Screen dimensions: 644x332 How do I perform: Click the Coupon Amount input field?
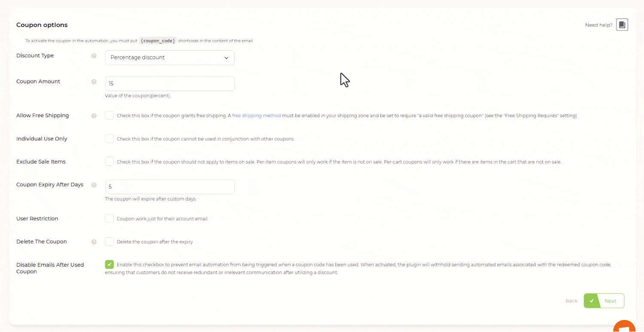point(170,84)
